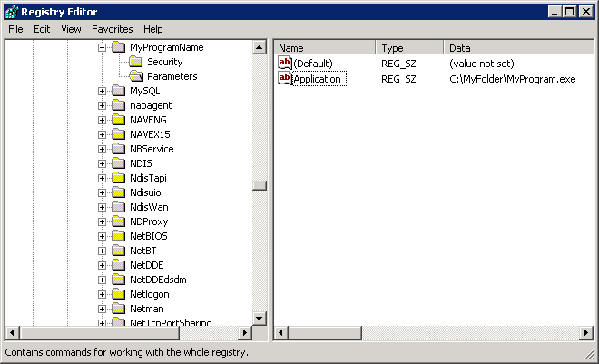
Task: Click the Type column header
Action: (x=409, y=47)
